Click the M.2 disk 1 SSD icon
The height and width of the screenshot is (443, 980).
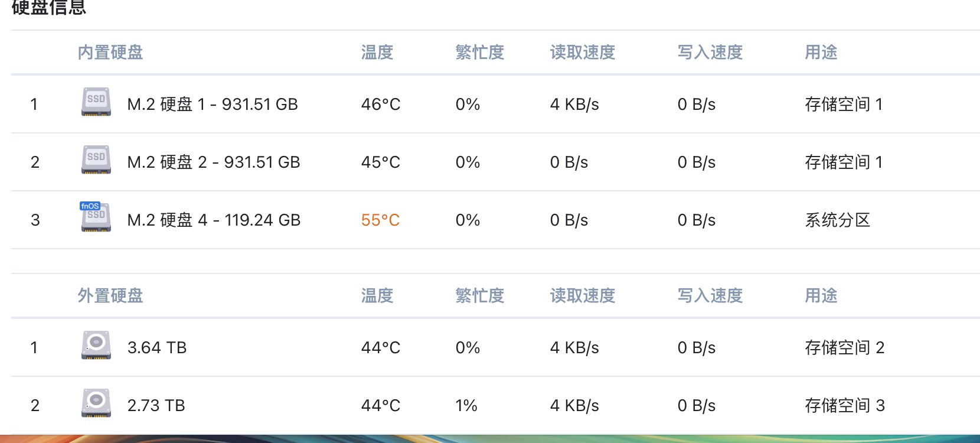pyautogui.click(x=96, y=102)
